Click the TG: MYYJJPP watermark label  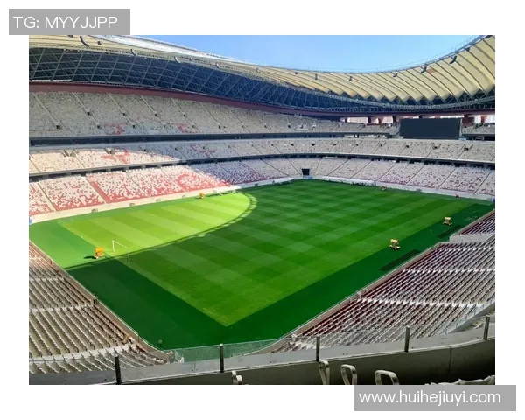point(66,23)
